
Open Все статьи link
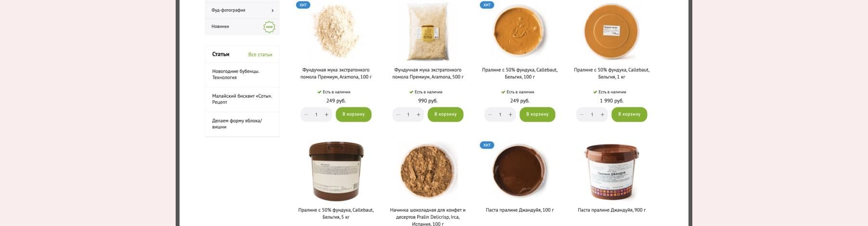click(x=260, y=54)
